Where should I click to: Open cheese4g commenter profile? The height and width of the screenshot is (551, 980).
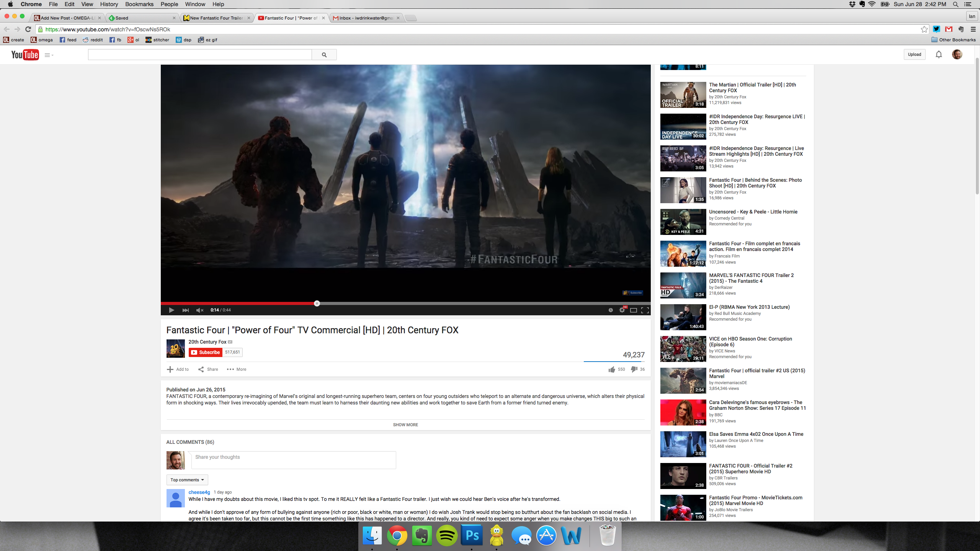[199, 492]
